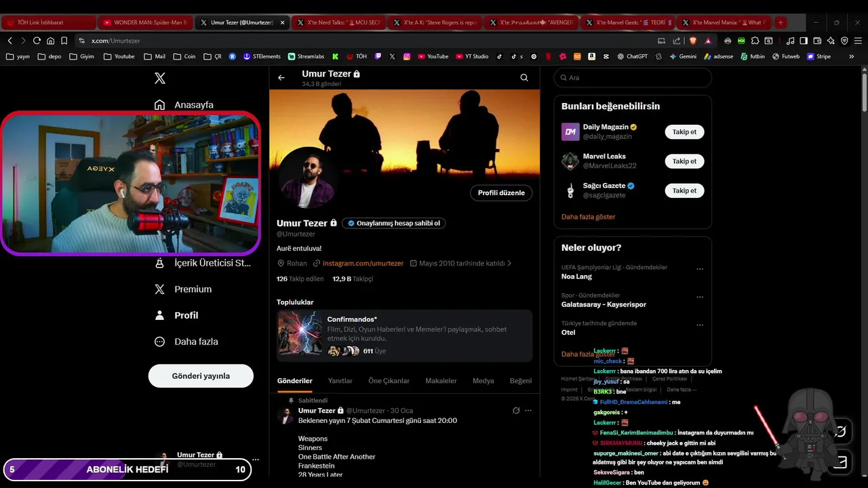The height and width of the screenshot is (488, 868).
Task: Click the browser home icon
Action: tap(50, 41)
